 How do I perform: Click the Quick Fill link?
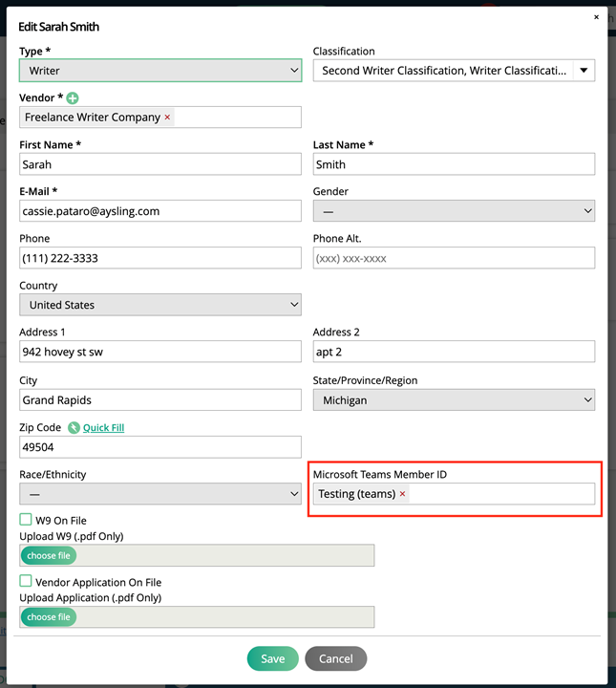coord(103,428)
